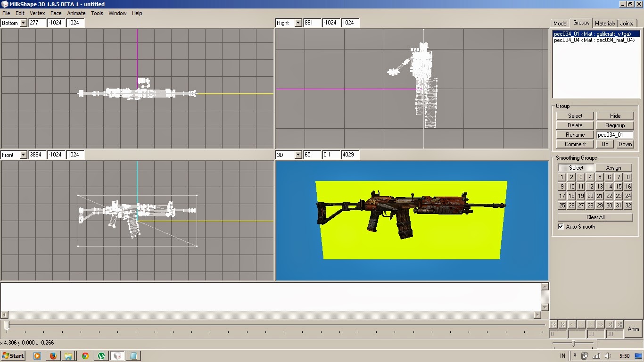644x362 pixels.
Task: Click the Assign smoothing group button
Action: click(614, 168)
